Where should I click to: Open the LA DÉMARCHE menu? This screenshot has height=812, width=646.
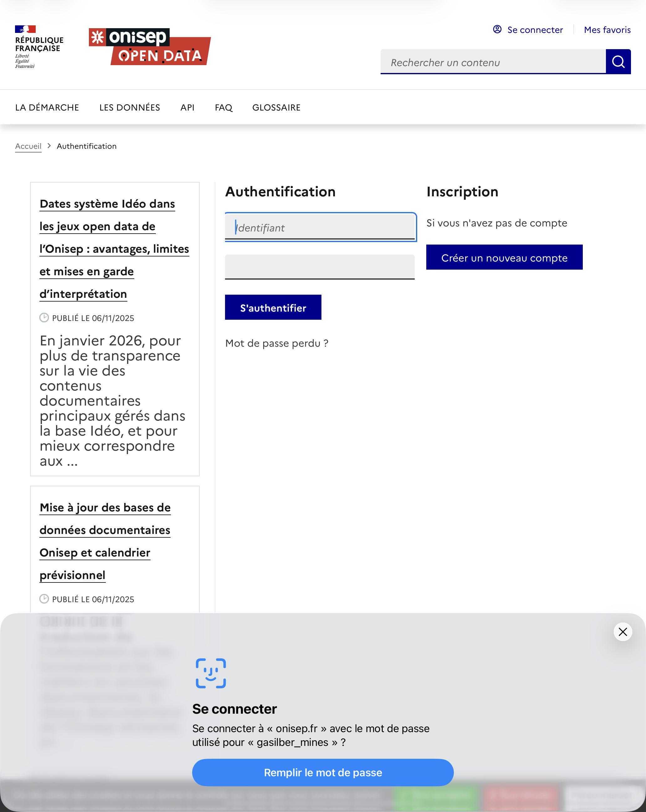pyautogui.click(x=47, y=107)
